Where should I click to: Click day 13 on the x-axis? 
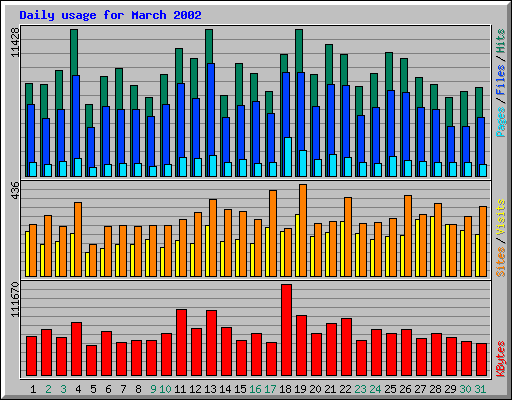(x=210, y=389)
